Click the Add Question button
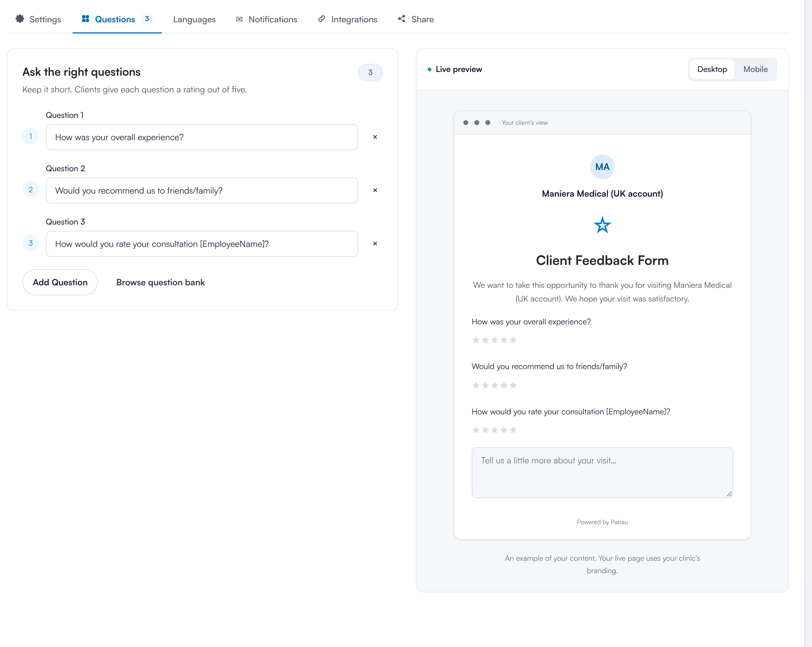The image size is (812, 647). tap(60, 282)
